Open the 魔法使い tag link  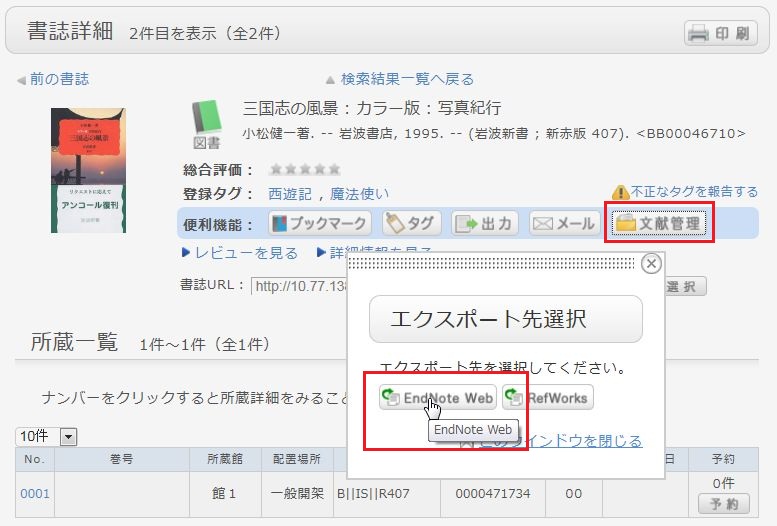click(359, 194)
